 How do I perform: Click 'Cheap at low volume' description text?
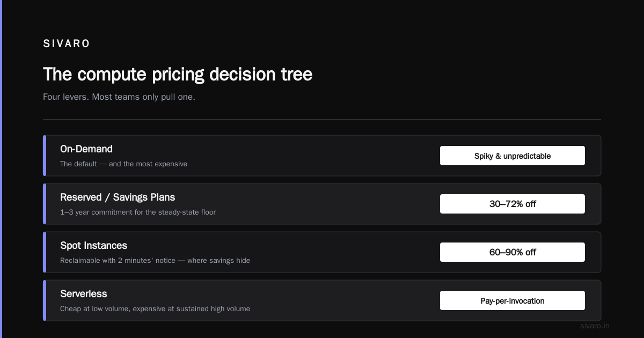pyautogui.click(x=155, y=308)
